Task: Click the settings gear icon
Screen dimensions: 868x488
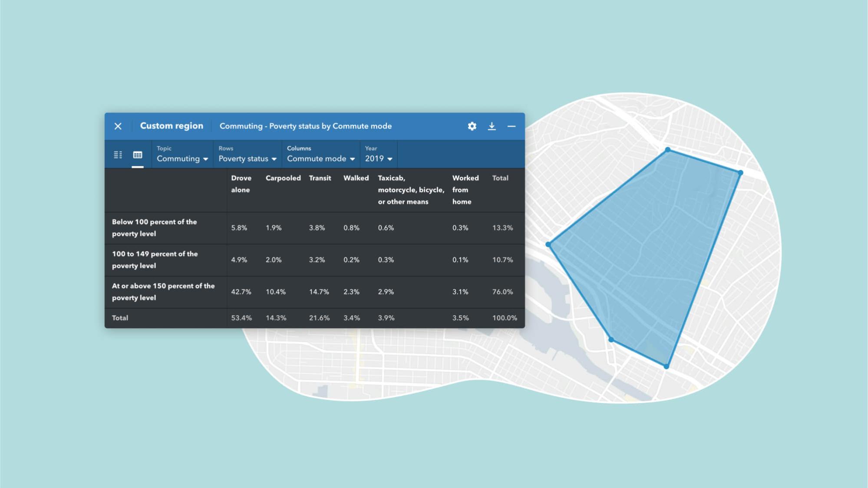Action: (x=472, y=126)
